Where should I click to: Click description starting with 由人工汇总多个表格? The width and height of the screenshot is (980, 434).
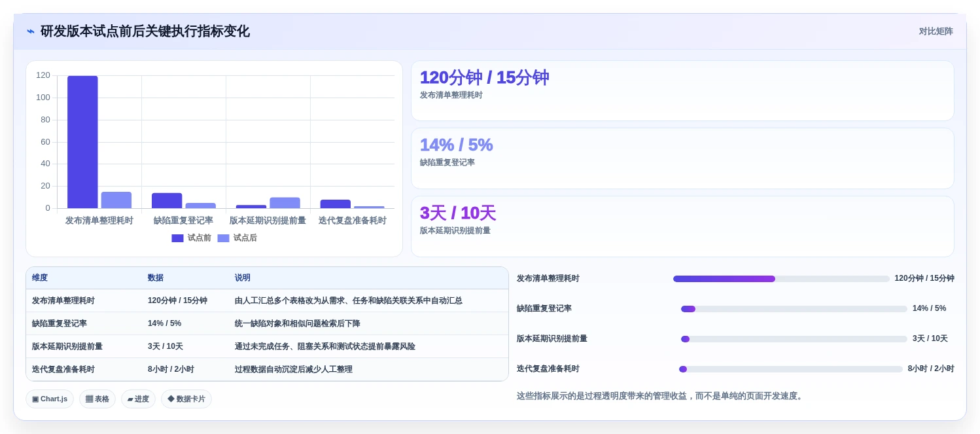coord(349,301)
